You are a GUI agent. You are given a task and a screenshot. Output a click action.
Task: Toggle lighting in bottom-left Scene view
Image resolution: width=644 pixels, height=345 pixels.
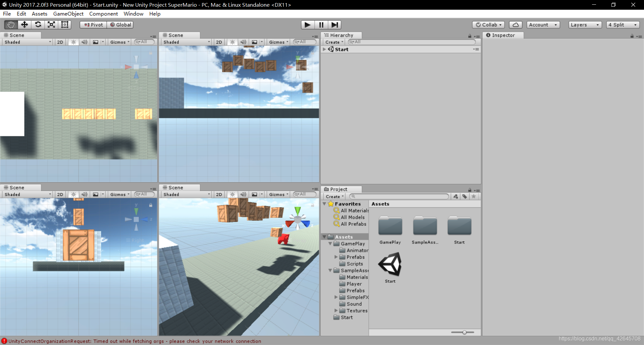pos(73,195)
